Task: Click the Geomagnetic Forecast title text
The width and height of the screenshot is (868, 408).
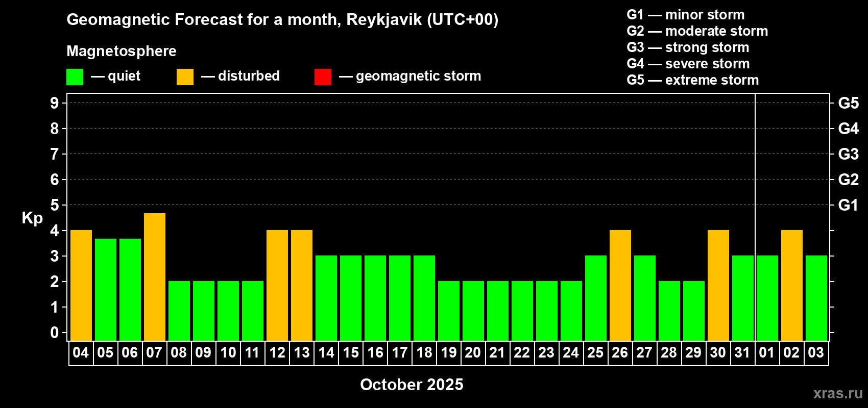Action: 282,20
